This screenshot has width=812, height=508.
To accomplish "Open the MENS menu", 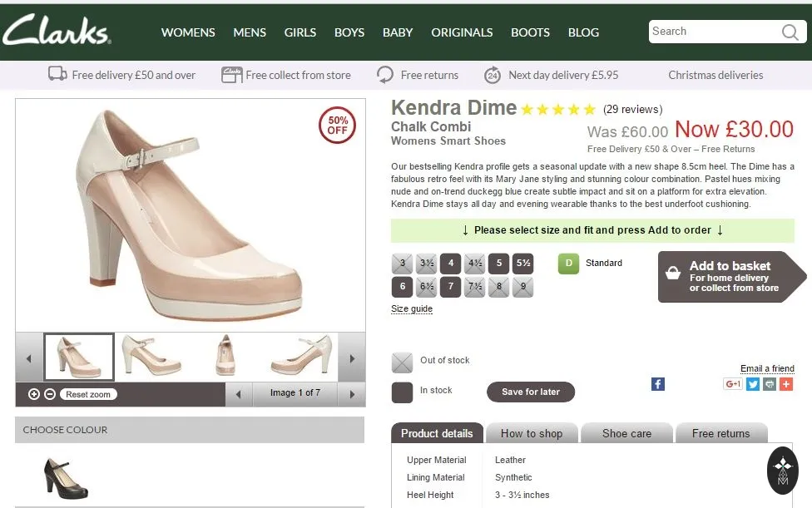I will [x=250, y=32].
